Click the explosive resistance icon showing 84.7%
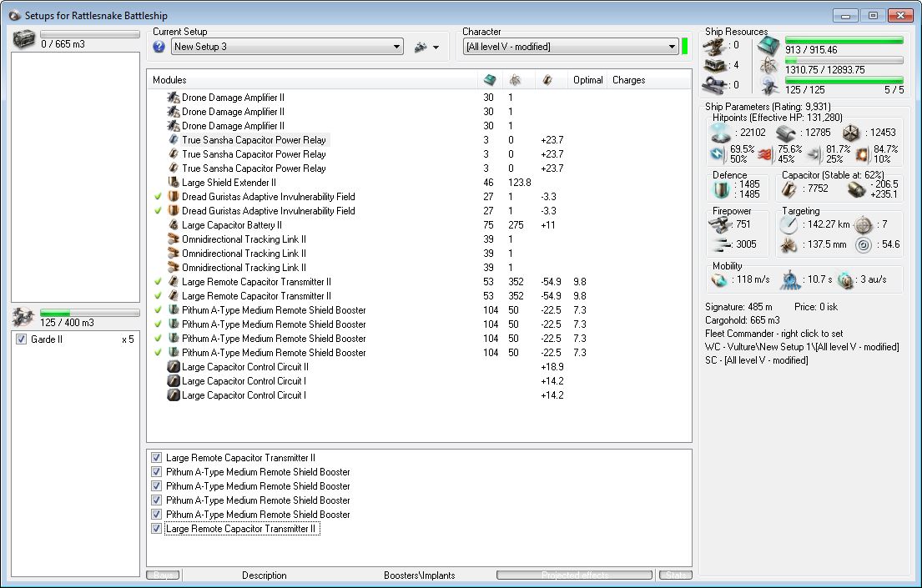922x588 pixels. pos(862,154)
